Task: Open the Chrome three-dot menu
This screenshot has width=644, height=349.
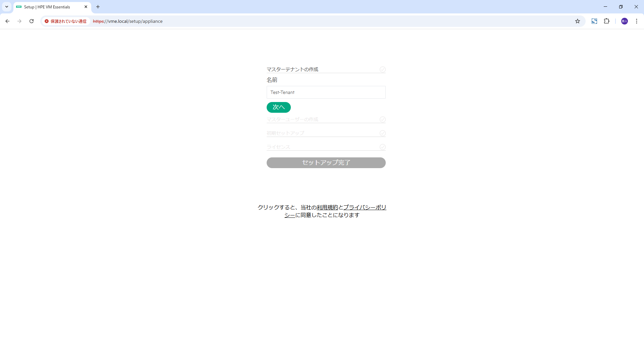Action: 637,21
